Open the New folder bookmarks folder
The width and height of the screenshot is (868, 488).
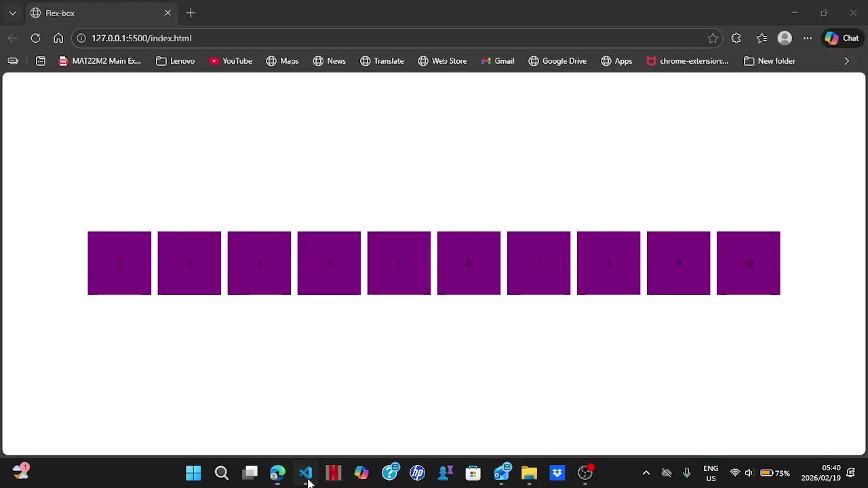coord(770,61)
